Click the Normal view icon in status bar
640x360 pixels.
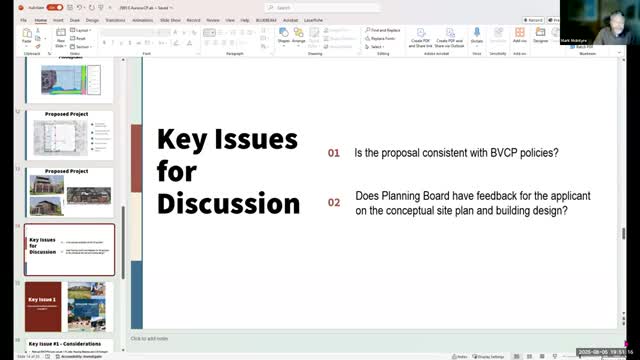(517, 356)
